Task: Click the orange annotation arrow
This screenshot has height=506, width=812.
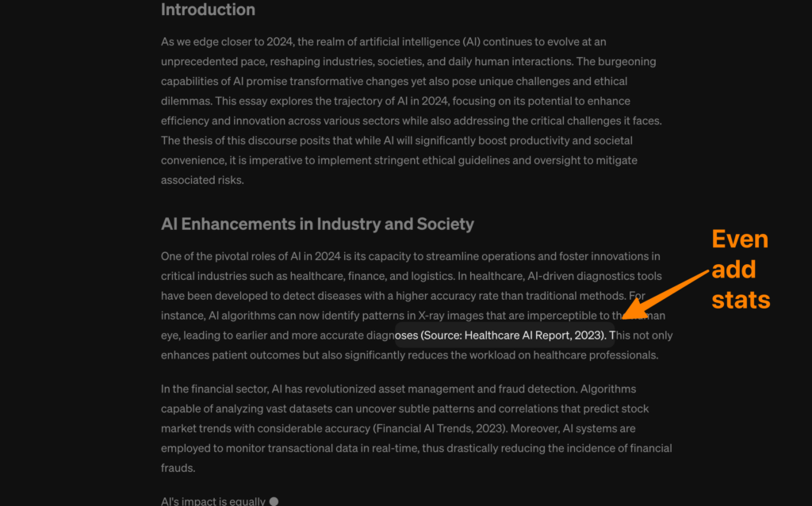Action: point(665,293)
